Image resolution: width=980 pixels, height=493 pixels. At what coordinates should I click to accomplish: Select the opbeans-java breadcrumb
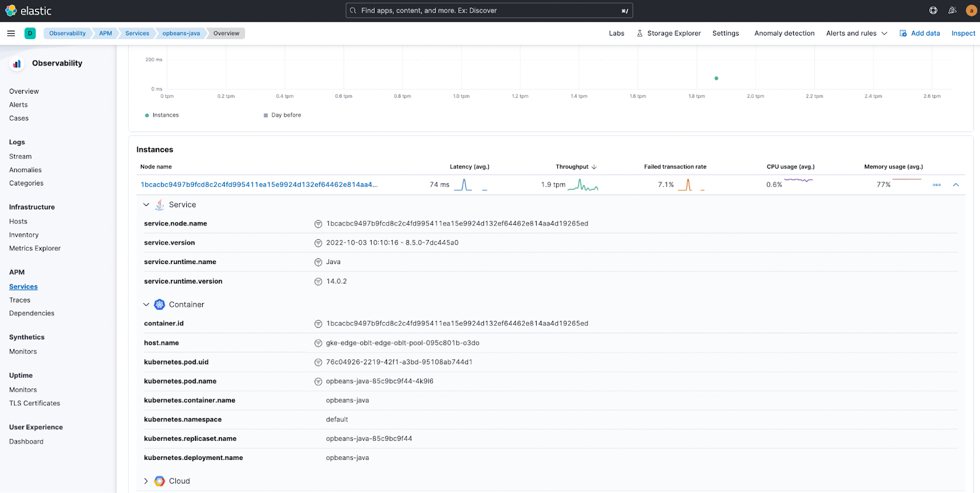click(181, 34)
